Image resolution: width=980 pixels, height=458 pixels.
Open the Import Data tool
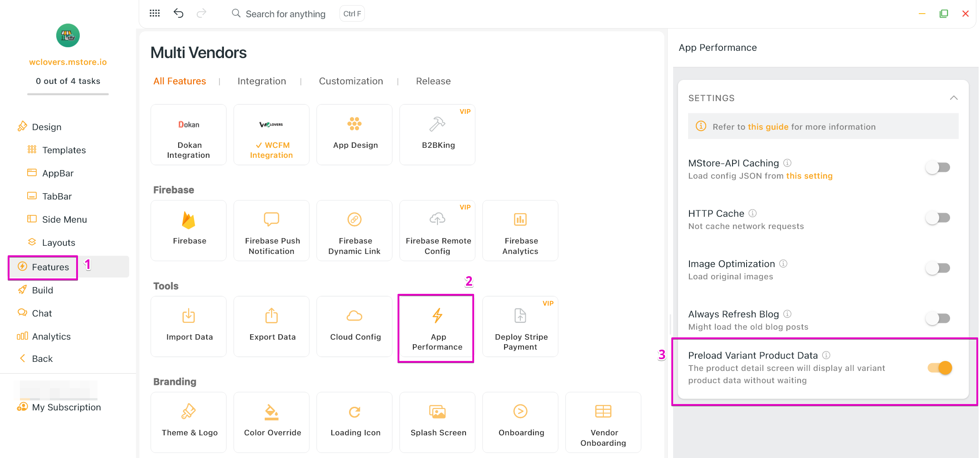(189, 326)
